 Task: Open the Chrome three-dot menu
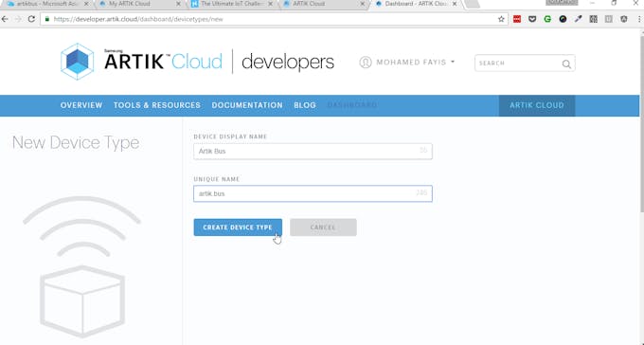639,19
